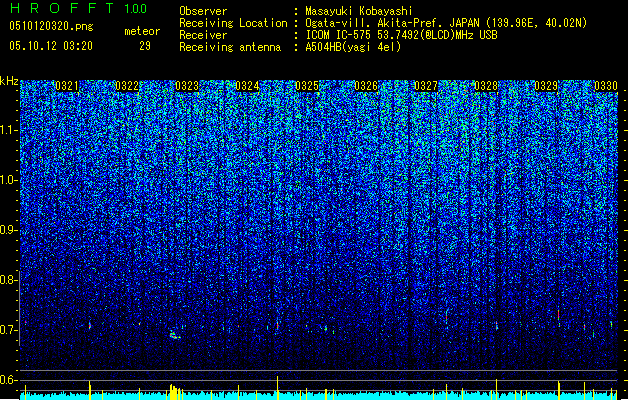Click the 'Receiving antenna' field label
Image resolution: width=629 pixels, height=400 pixels.
pos(230,47)
